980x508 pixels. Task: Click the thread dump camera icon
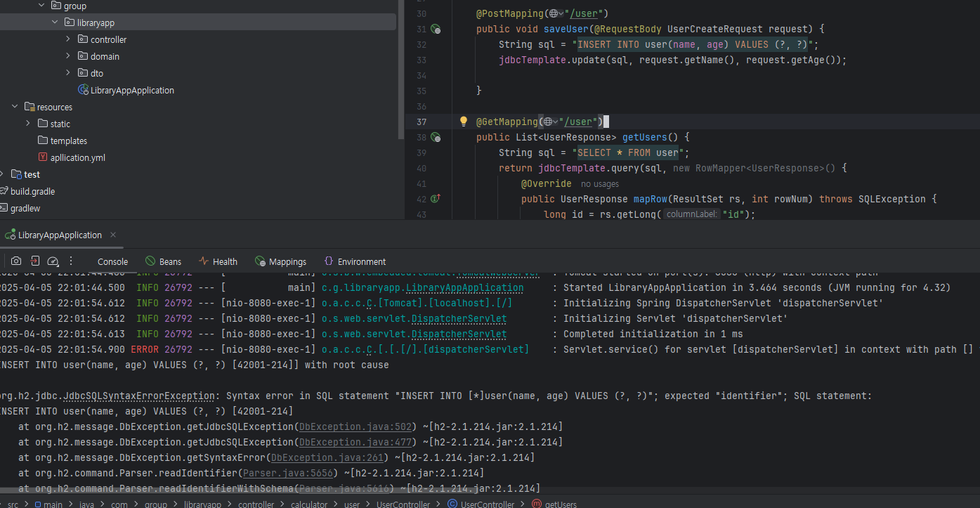(16, 261)
